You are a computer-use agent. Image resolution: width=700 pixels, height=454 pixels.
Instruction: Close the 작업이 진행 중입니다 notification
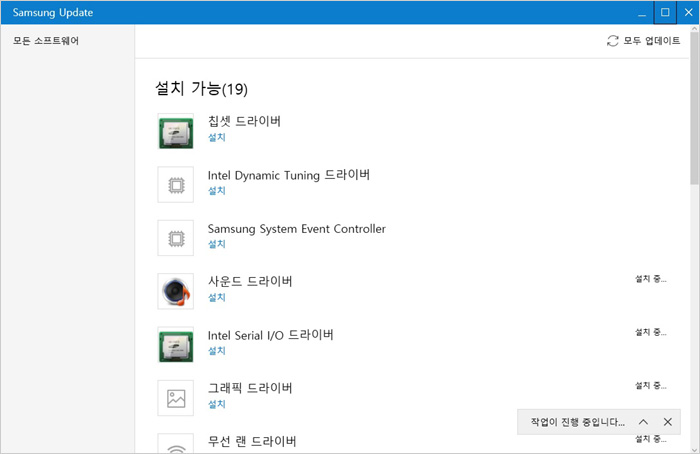(668, 422)
